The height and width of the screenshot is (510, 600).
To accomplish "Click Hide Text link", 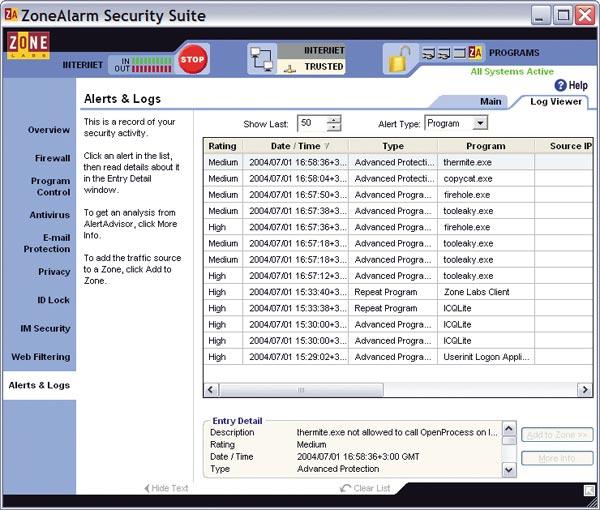I will pos(166,488).
